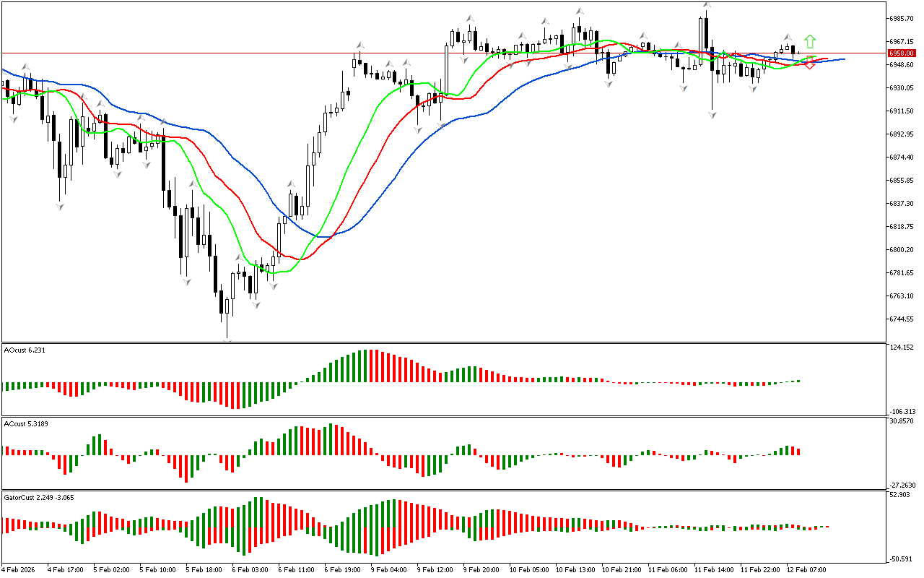Click the red down arrow signal
The image size is (924, 578).
click(811, 64)
